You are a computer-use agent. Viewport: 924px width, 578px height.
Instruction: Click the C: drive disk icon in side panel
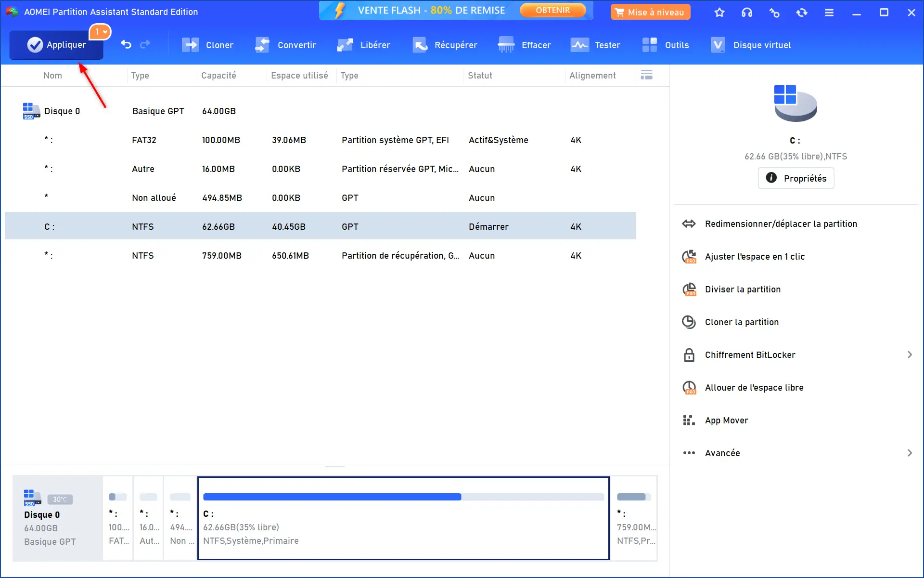pos(795,103)
